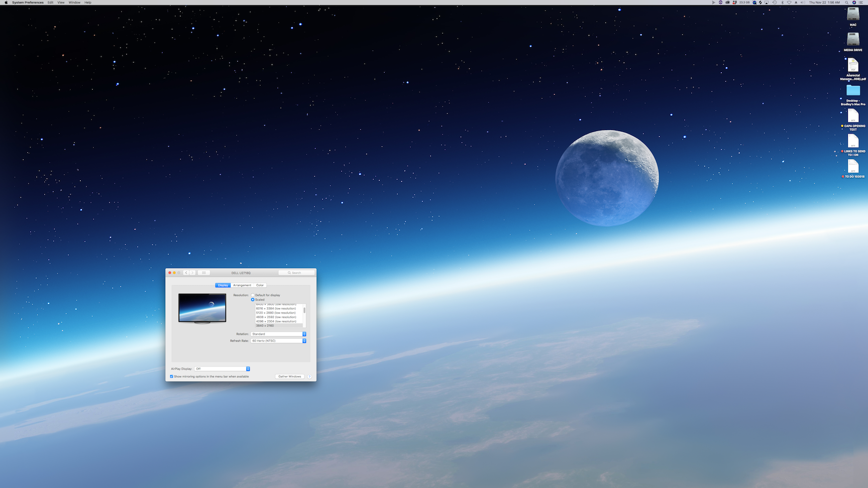
Task: Open the Apple menu
Action: click(6, 3)
